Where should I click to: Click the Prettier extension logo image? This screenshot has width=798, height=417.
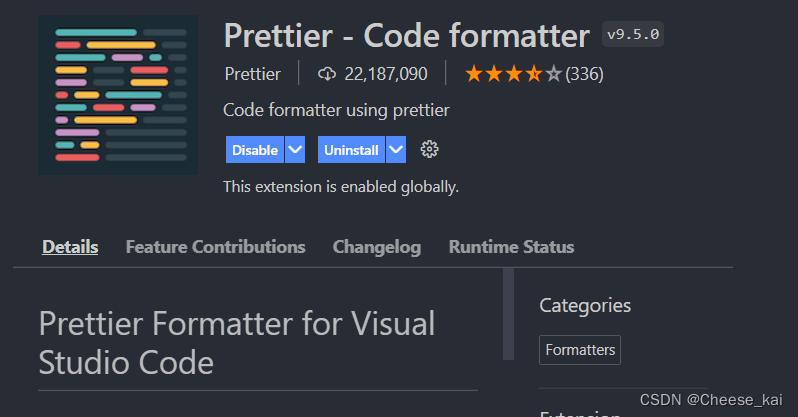click(x=118, y=95)
